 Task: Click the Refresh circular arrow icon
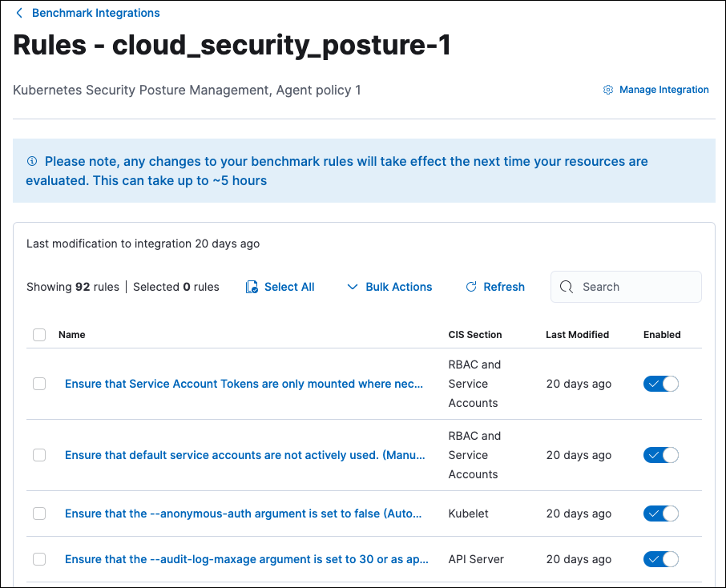pos(471,287)
